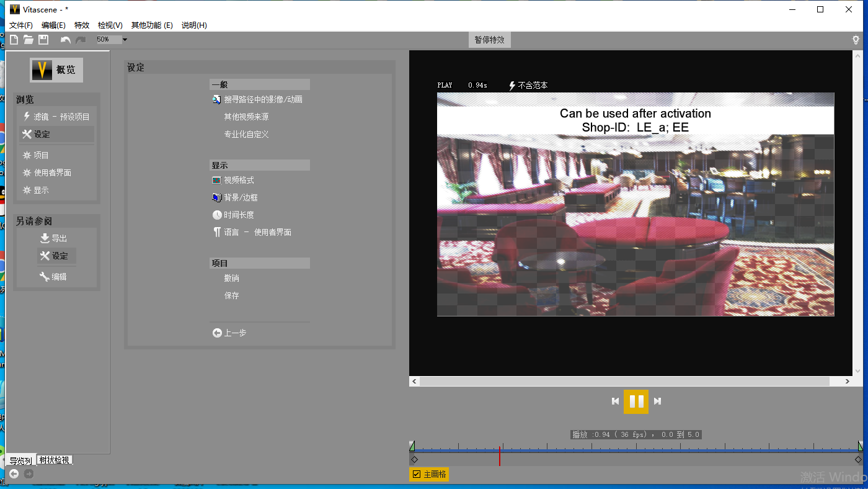This screenshot has height=489, width=868.
Task: Open 专业化自定义 setting
Action: (246, 134)
